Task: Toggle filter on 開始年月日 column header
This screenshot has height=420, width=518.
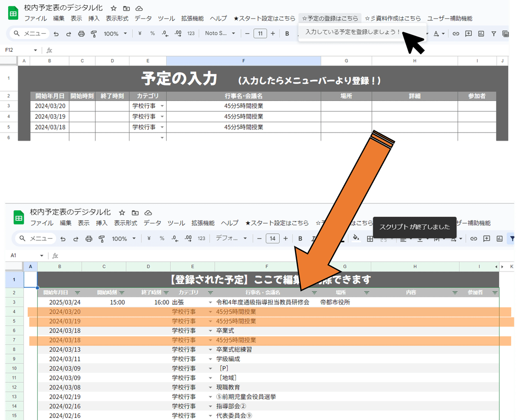Action: click(x=77, y=293)
